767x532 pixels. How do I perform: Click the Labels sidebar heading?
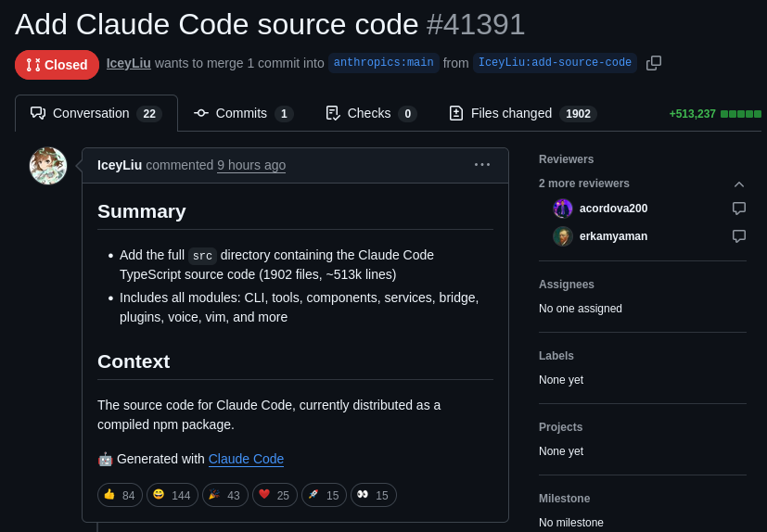click(x=556, y=356)
